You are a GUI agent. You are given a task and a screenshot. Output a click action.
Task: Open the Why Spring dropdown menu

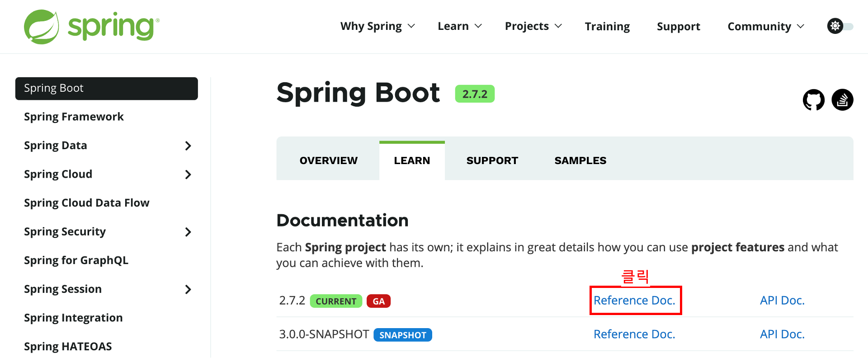click(x=377, y=26)
